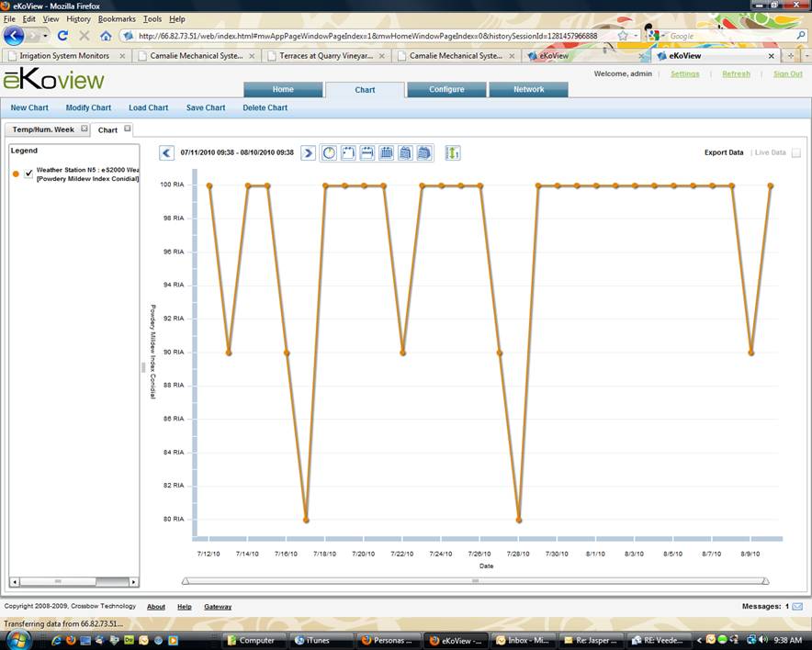The width and height of the screenshot is (812, 650).
Task: Advance to next time range arrow
Action: pyautogui.click(x=309, y=153)
